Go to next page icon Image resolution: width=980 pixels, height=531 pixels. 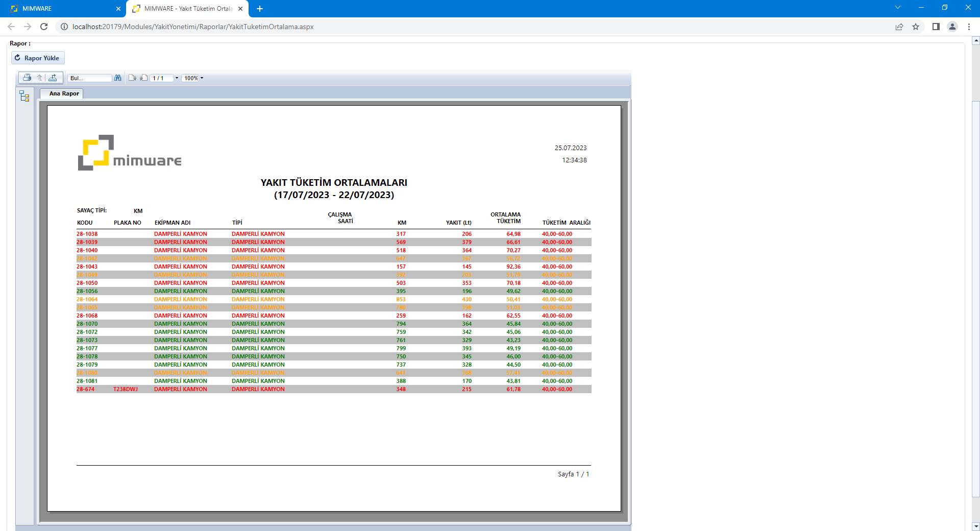click(144, 78)
